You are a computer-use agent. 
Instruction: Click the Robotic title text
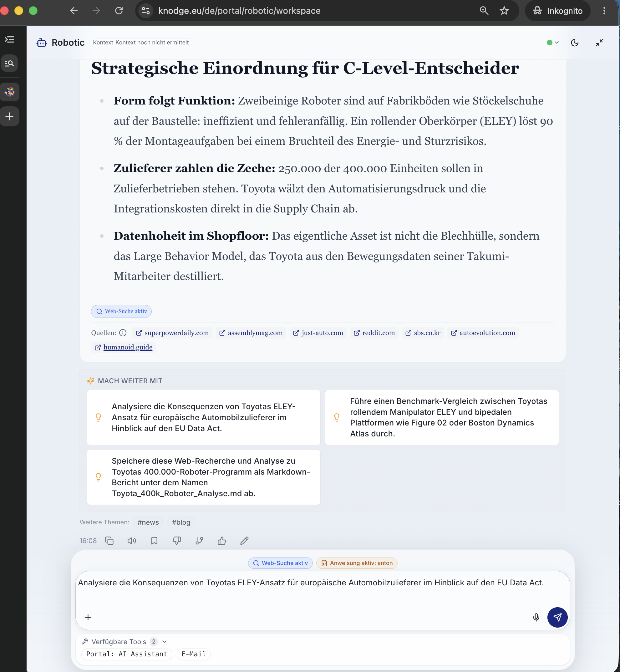tap(68, 43)
